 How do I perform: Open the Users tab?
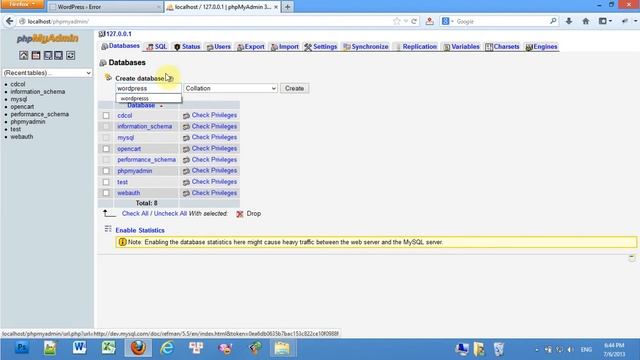click(218, 47)
